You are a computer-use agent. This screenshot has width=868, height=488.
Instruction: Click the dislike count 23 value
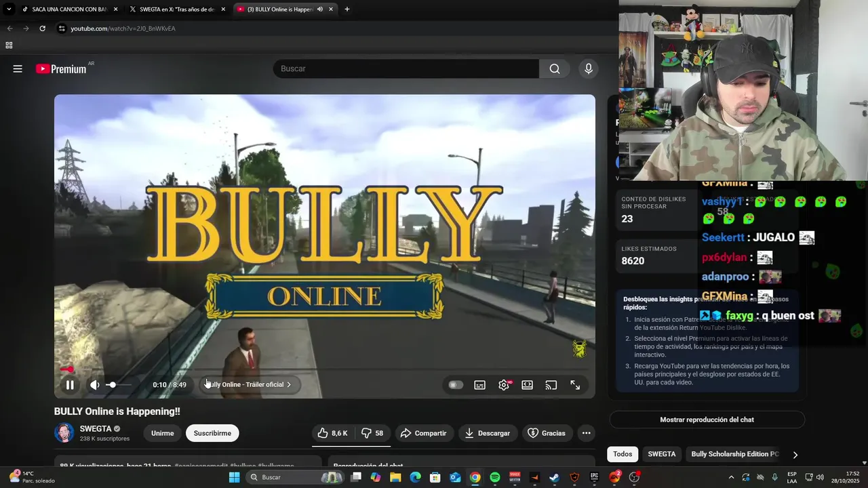(x=627, y=219)
